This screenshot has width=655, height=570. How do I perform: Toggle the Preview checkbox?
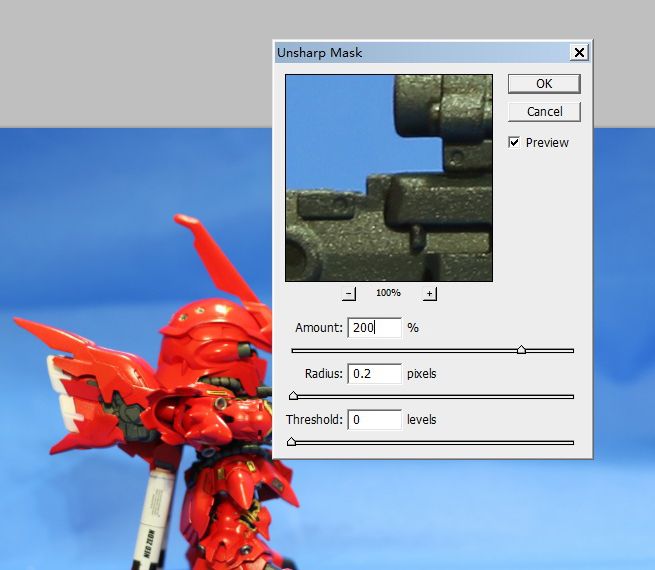514,142
